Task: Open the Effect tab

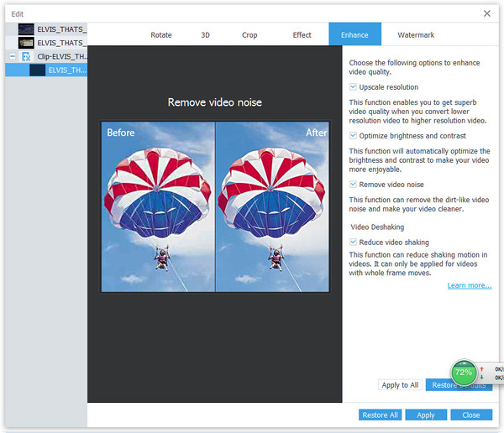Action: (302, 35)
